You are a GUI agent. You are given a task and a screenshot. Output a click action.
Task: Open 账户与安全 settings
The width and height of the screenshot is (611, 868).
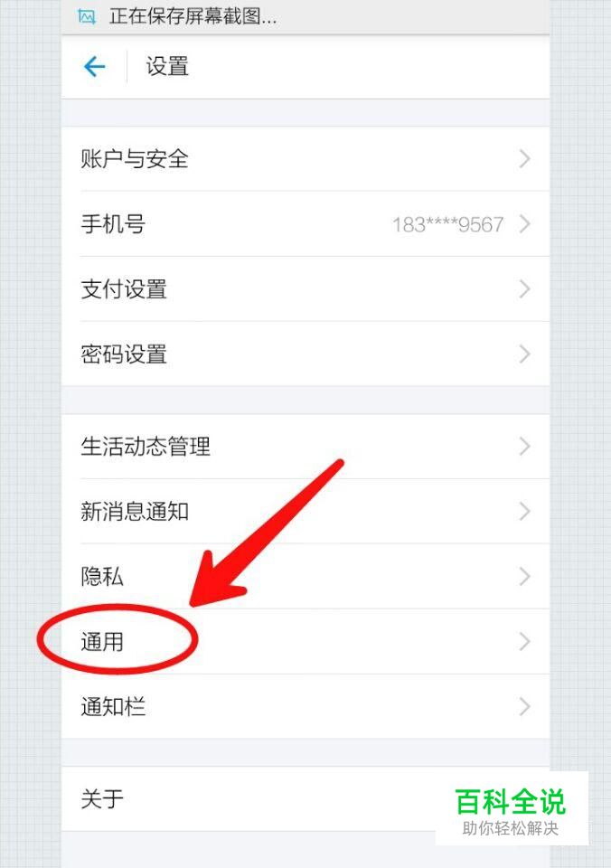305,159
